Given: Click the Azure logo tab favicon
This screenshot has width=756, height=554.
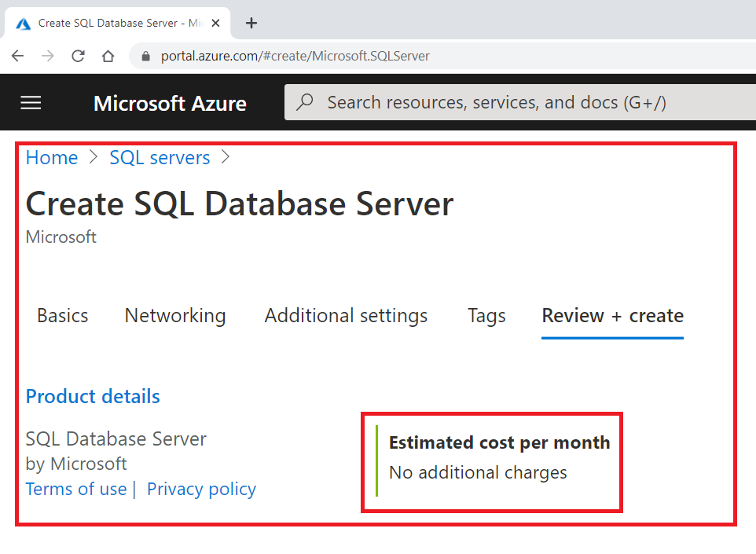Looking at the screenshot, I should pos(24,23).
